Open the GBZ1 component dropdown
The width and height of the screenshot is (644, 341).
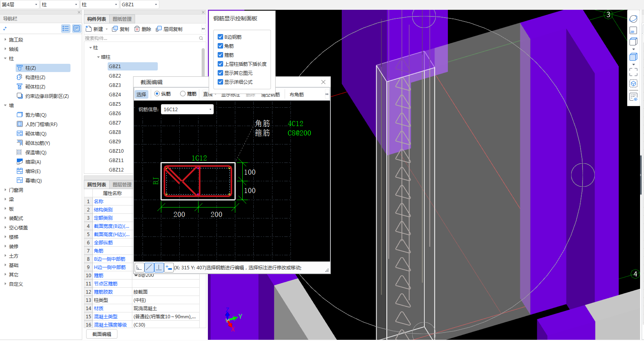tap(139, 5)
